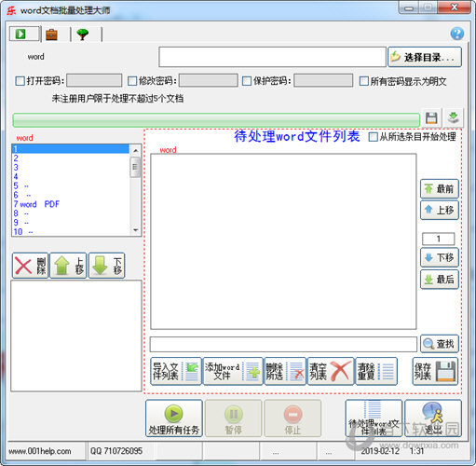476x466 pixels.
Task: Click task list scrollbar up arrow
Action: (x=135, y=151)
